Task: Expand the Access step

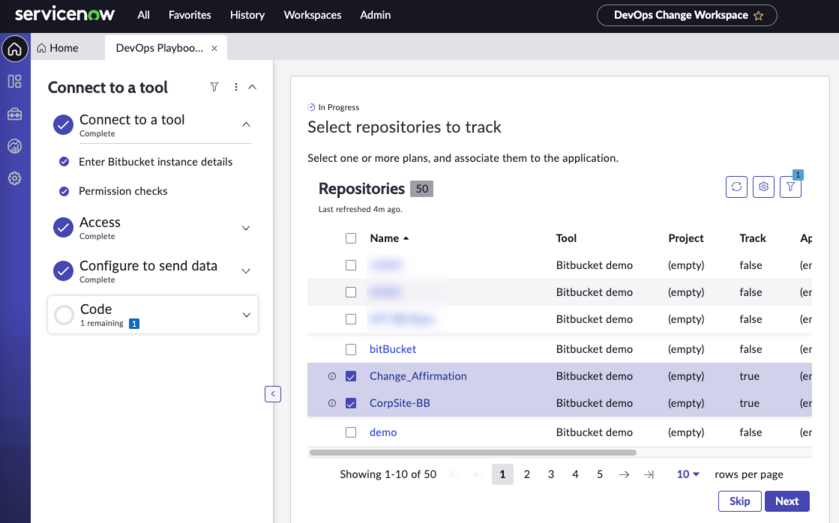Action: tap(246, 228)
